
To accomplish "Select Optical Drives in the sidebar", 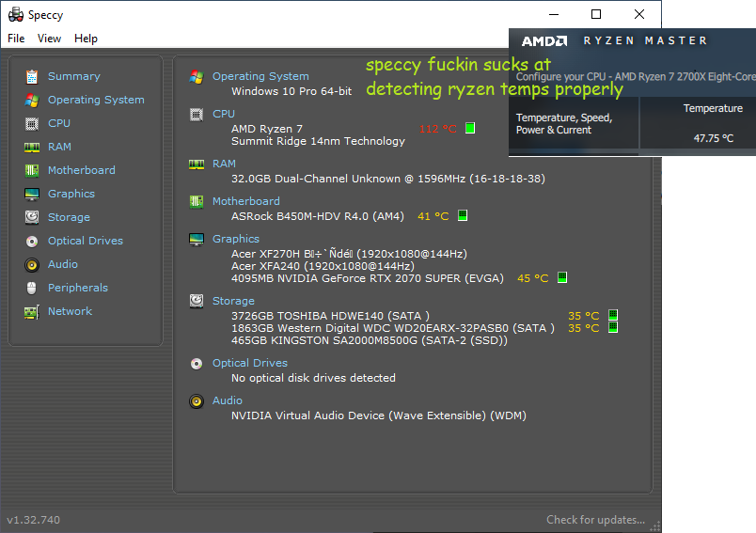I will coord(86,241).
